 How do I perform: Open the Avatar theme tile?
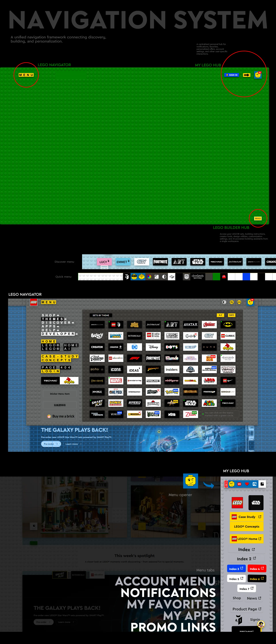click(x=190, y=324)
